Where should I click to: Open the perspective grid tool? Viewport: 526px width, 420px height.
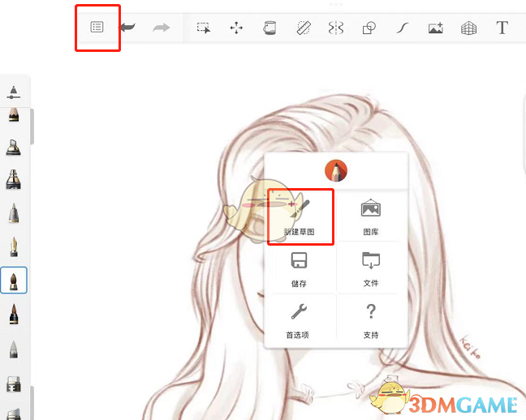click(x=468, y=28)
